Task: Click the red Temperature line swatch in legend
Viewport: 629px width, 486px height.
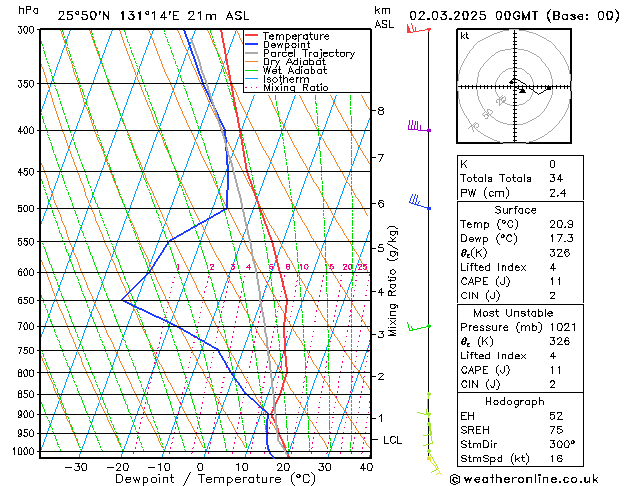Action: pyautogui.click(x=252, y=36)
